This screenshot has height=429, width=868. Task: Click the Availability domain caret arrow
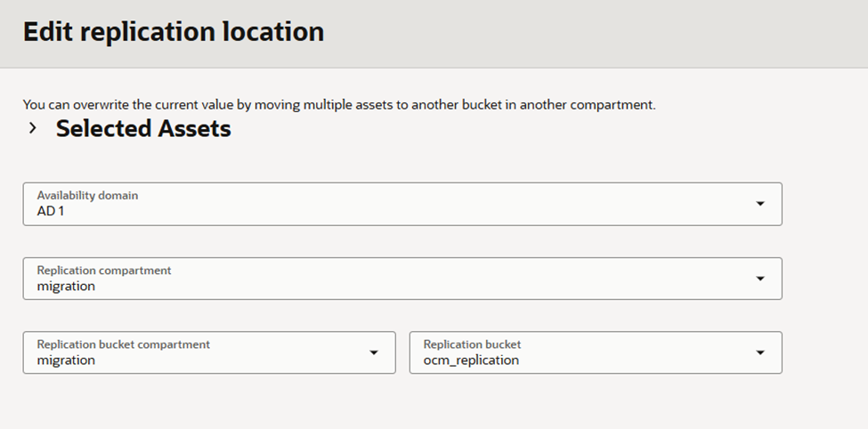pos(759,204)
